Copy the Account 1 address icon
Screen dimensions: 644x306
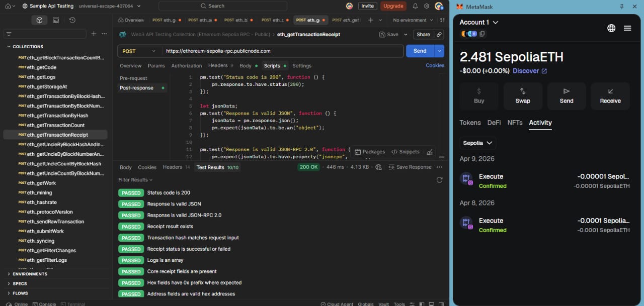point(482,34)
